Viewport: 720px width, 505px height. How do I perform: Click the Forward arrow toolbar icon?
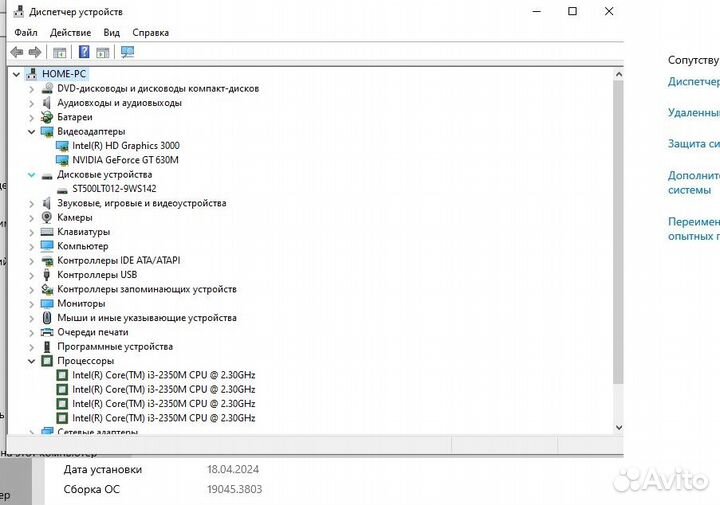(x=35, y=52)
